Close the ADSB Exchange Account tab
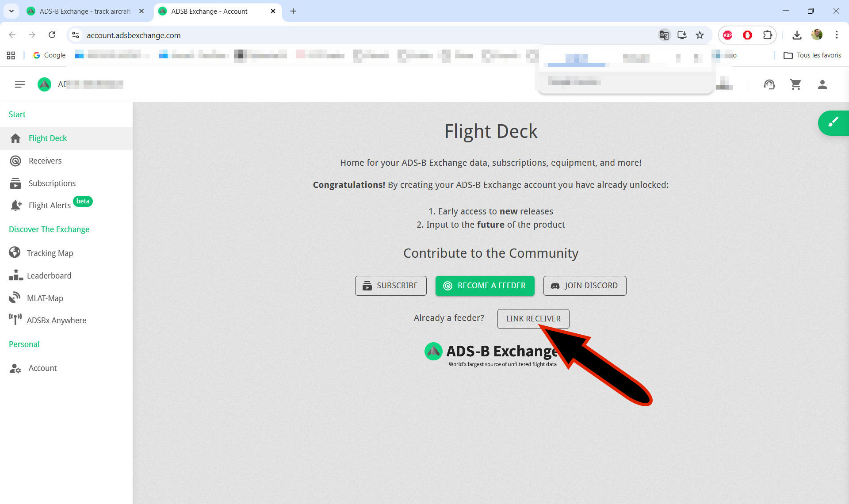This screenshot has width=849, height=504. click(x=273, y=11)
